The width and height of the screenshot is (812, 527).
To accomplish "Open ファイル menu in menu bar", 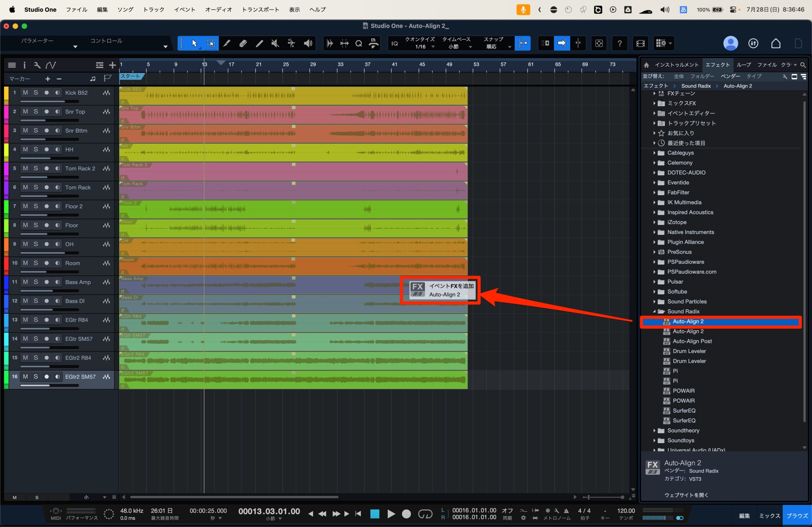I will click(76, 10).
